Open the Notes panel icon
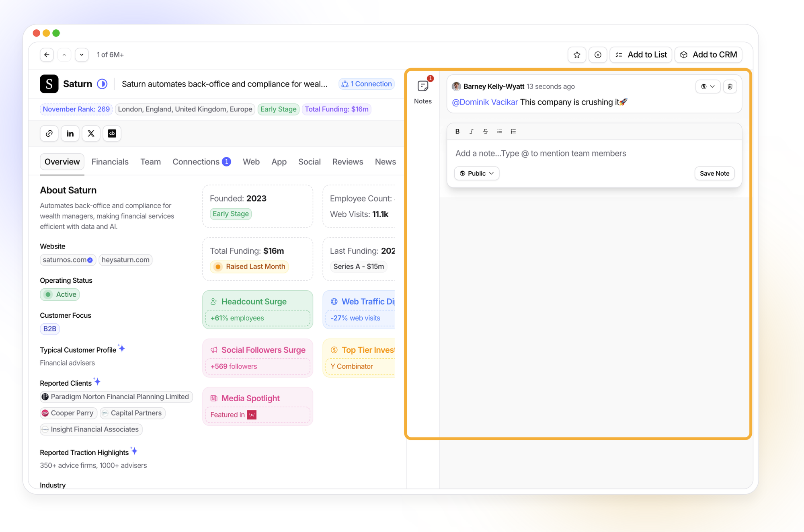 pos(423,86)
